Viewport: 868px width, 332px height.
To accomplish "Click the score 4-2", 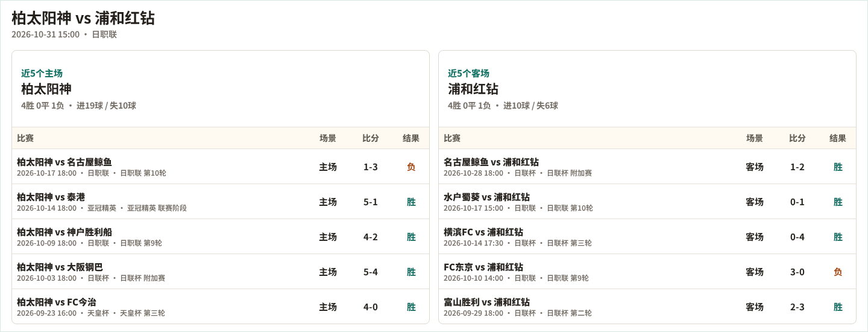I will click(371, 237).
